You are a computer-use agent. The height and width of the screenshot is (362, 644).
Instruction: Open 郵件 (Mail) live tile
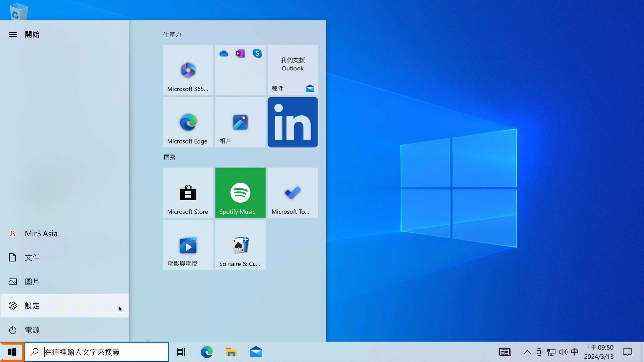coord(292,70)
